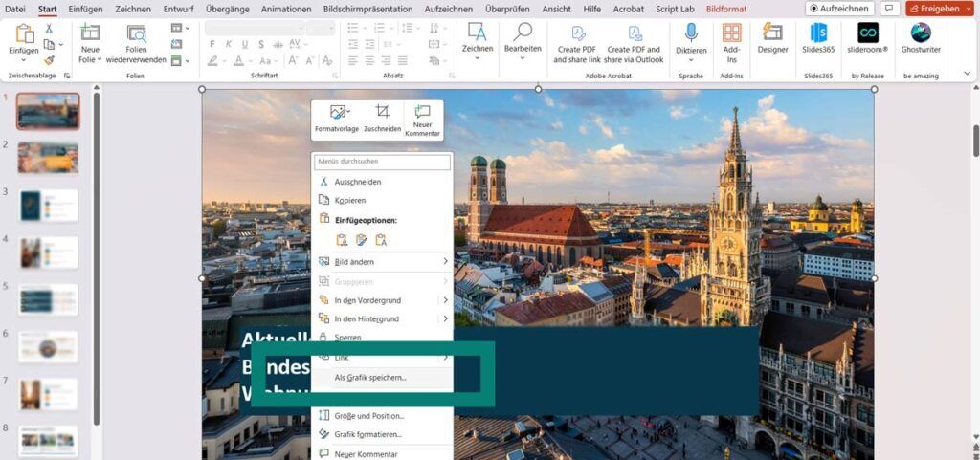Add Neuer Kommentar from mini toolbar
The image size is (980, 460).
click(422, 119)
